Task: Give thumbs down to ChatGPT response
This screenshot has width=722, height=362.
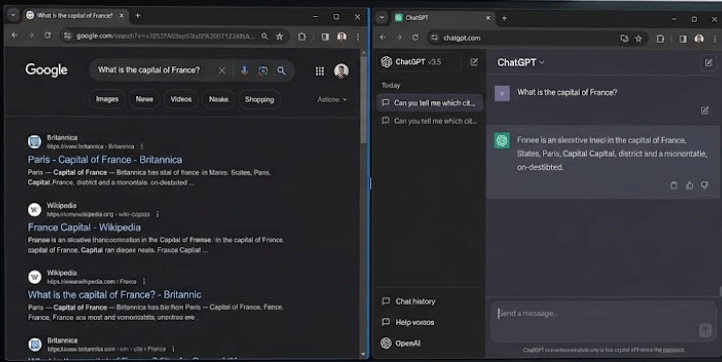Action: tap(705, 185)
